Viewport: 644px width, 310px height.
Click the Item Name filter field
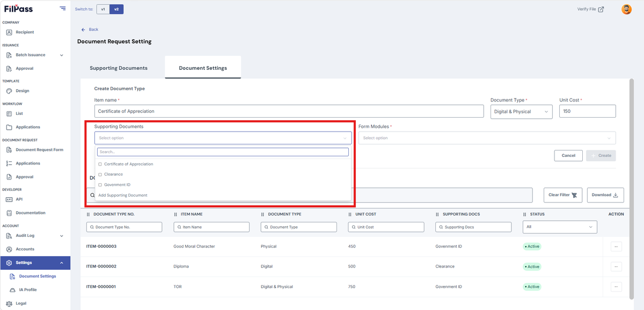211,227
